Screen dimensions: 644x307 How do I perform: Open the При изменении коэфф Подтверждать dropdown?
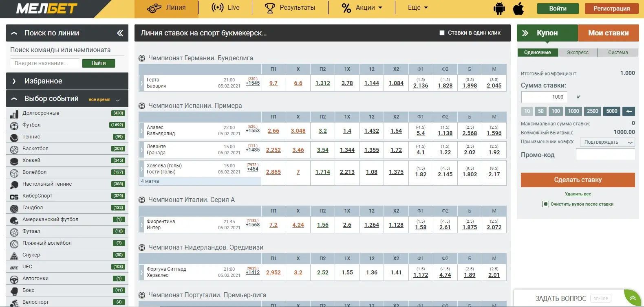coord(607,142)
